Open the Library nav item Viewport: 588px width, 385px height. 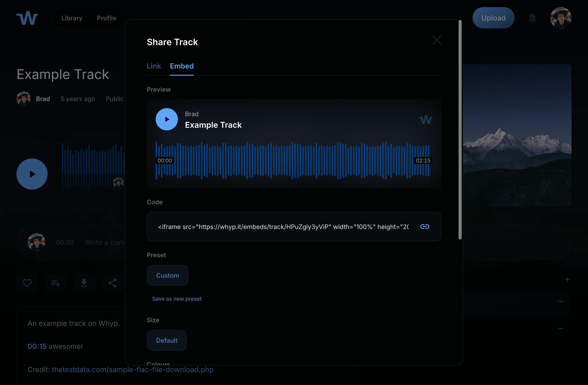(x=72, y=18)
